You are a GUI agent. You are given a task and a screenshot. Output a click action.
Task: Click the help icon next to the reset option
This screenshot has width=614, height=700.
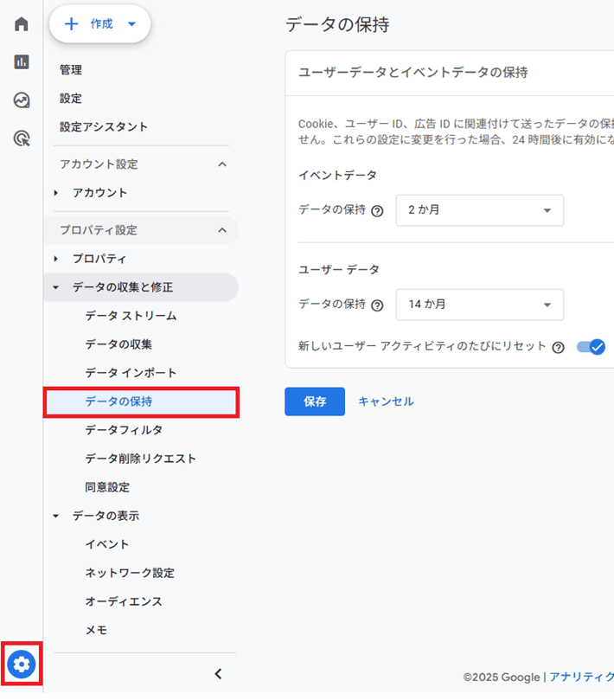coord(557,347)
